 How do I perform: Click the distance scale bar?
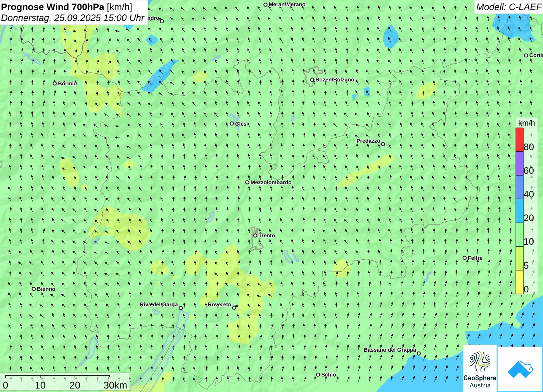57,377
